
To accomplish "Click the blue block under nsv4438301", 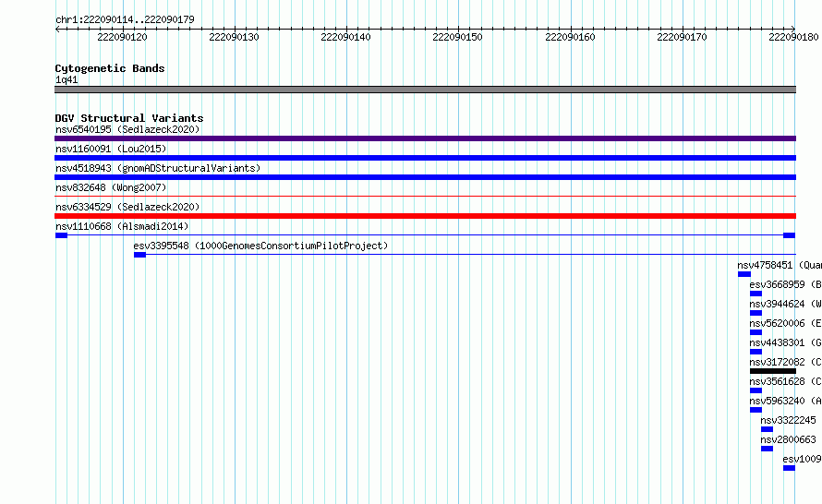I will 756,352.
